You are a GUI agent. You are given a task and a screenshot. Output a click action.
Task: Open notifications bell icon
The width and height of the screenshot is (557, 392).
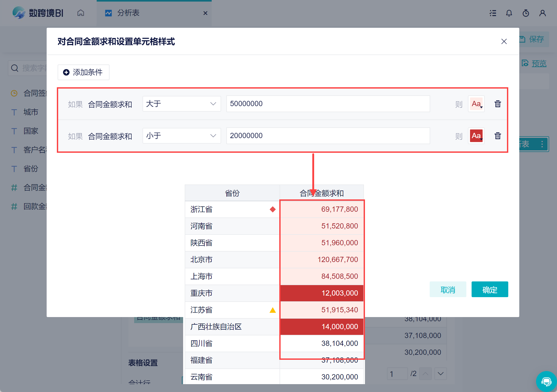(509, 13)
